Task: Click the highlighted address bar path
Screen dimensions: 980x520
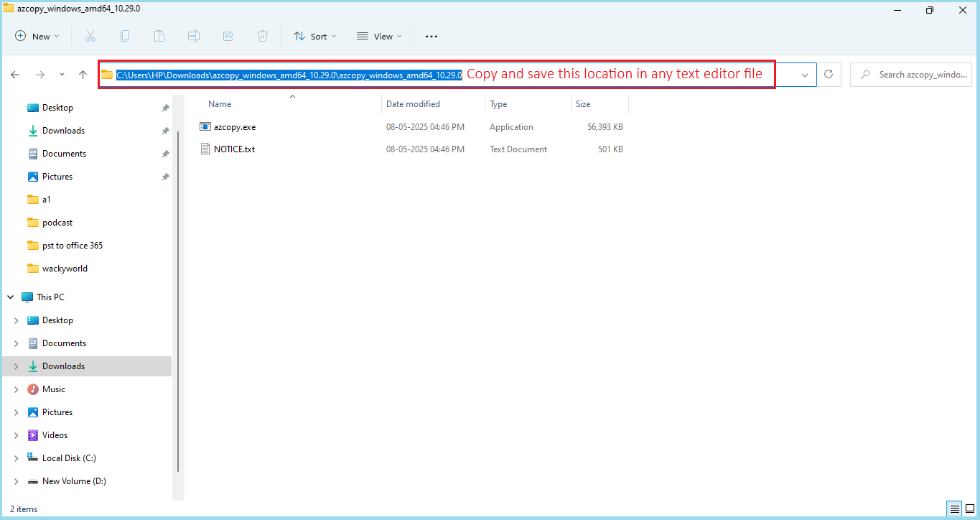Action: click(x=289, y=75)
